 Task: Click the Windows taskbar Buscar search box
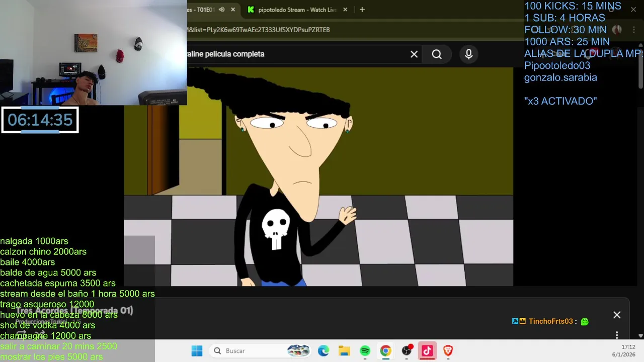(x=261, y=351)
